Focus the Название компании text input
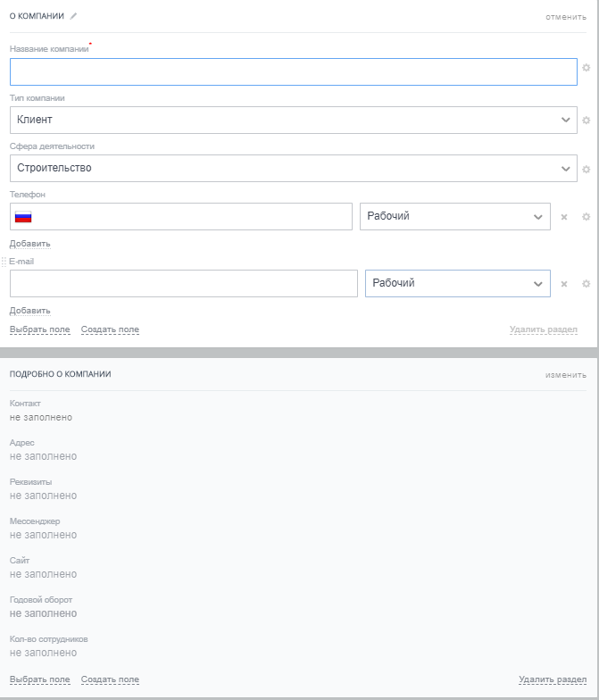The image size is (599, 700). point(293,71)
